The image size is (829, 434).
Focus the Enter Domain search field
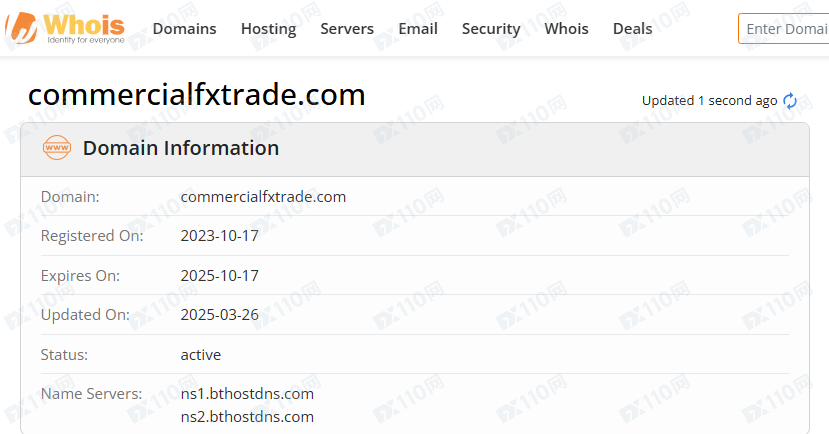[784, 29]
